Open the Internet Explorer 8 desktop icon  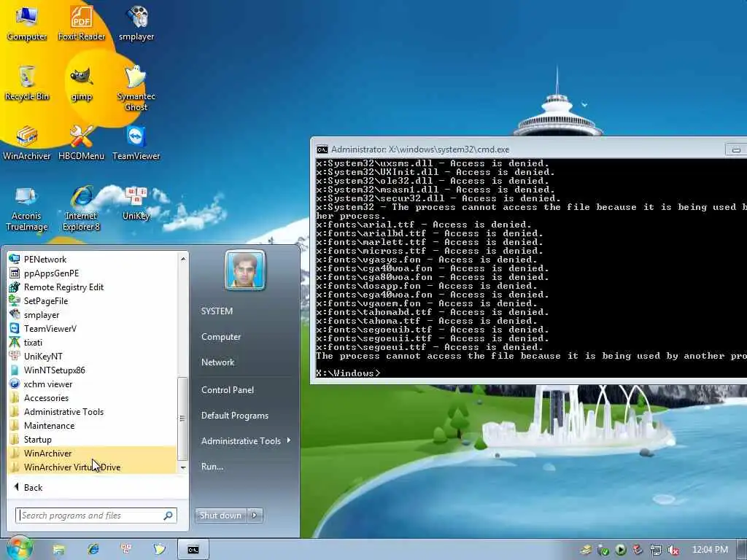pos(82,208)
